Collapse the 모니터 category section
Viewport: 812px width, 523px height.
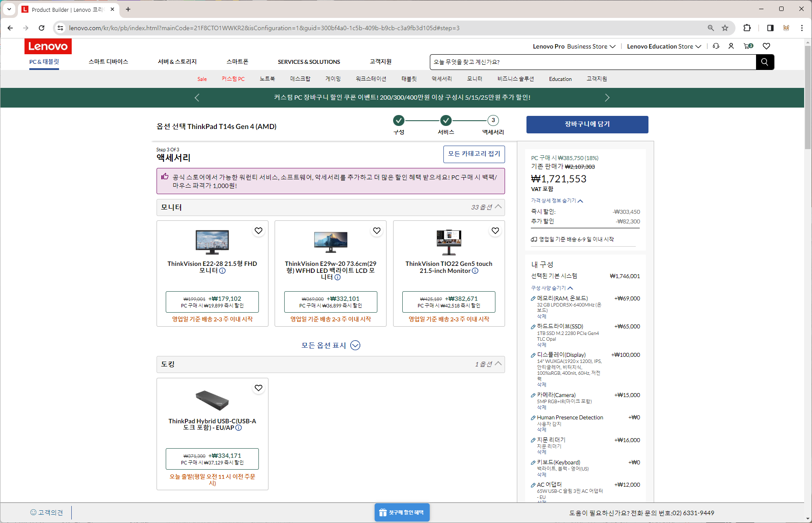498,207
